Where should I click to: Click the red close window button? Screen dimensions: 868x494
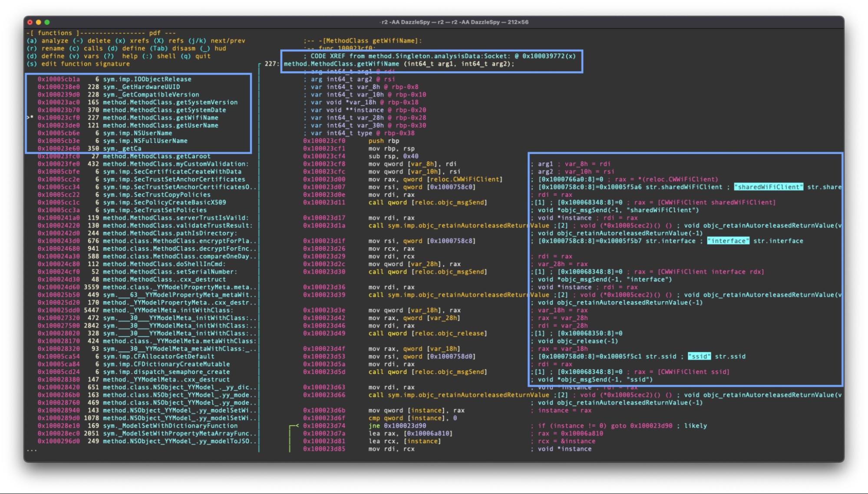[30, 22]
